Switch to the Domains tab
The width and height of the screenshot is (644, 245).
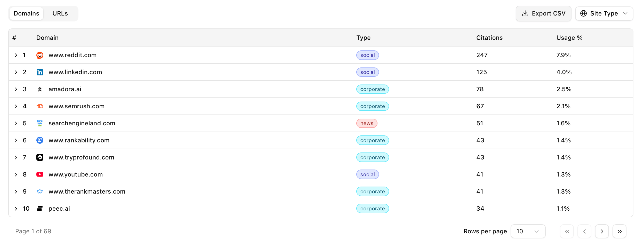click(x=26, y=13)
